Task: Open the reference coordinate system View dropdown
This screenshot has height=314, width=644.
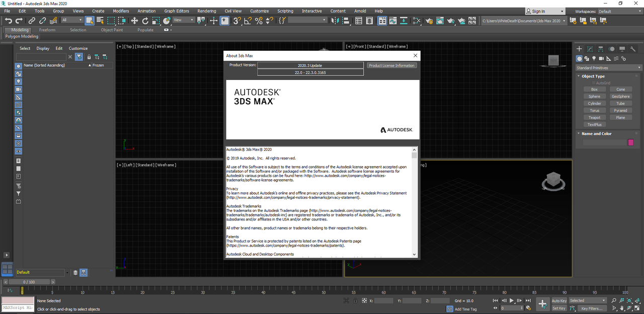Action: point(184,20)
